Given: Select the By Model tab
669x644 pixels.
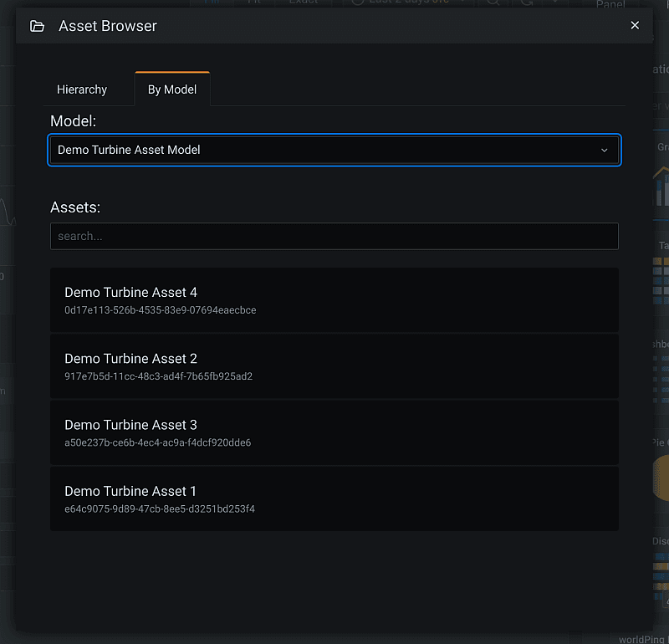Looking at the screenshot, I should tap(172, 89).
